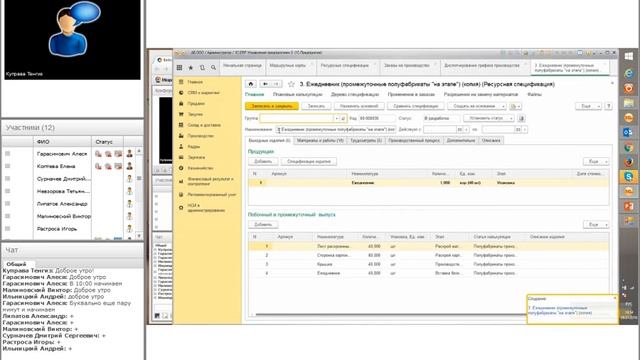This screenshot has height=360, width=640.
Task: Switch to Ресурсные спецификации tab
Action: click(347, 66)
